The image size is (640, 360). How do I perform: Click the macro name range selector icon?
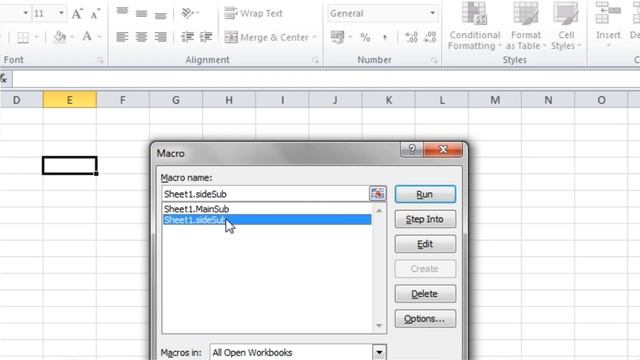tap(378, 193)
